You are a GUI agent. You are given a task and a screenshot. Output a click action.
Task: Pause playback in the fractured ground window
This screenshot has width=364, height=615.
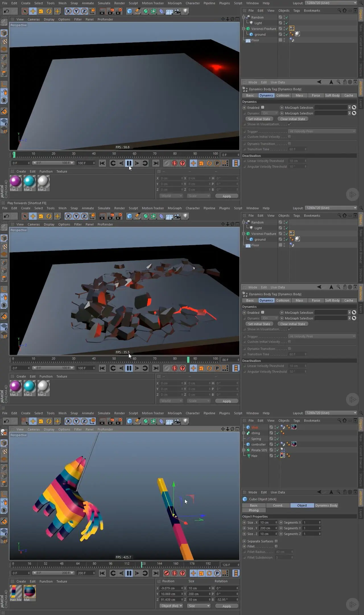click(x=129, y=368)
